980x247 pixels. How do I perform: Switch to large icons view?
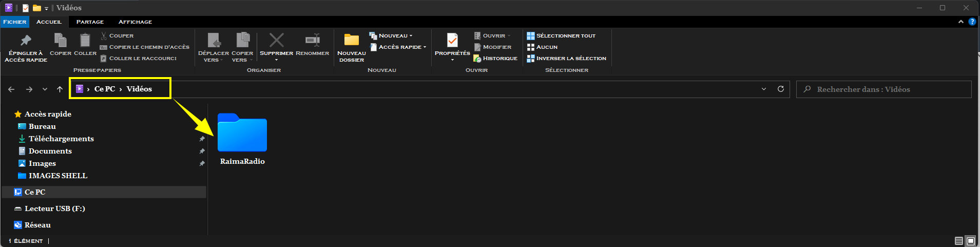coord(970,241)
